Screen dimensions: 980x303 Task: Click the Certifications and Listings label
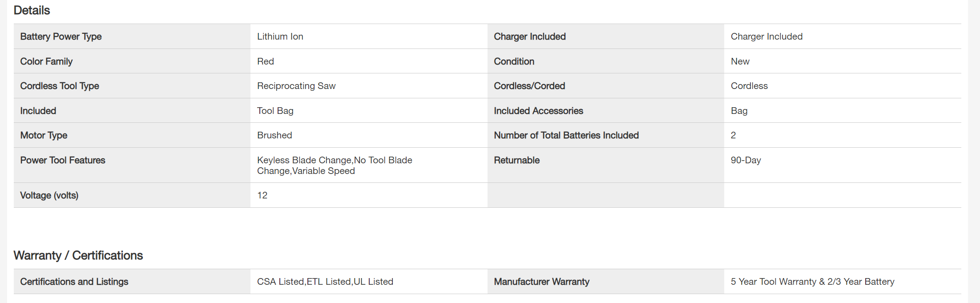[x=74, y=282]
